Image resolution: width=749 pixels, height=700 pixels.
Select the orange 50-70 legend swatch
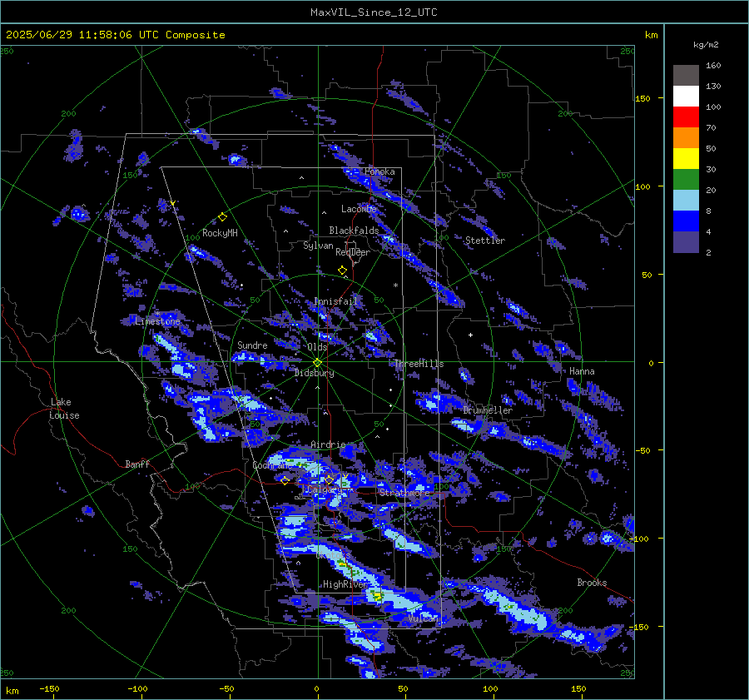coord(686,137)
